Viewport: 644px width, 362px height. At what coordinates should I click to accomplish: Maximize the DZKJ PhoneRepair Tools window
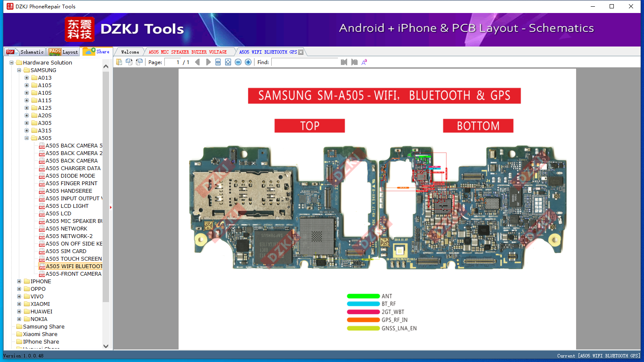click(x=612, y=6)
